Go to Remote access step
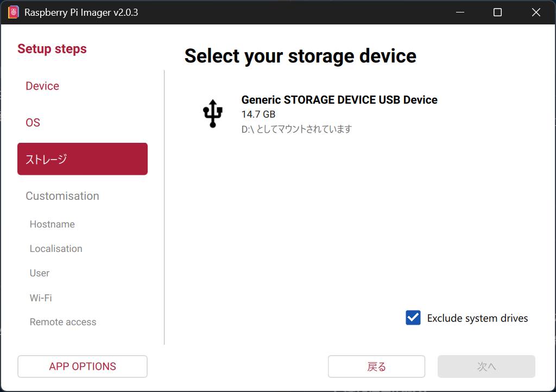Viewport: 556px width, 392px height. (x=63, y=322)
